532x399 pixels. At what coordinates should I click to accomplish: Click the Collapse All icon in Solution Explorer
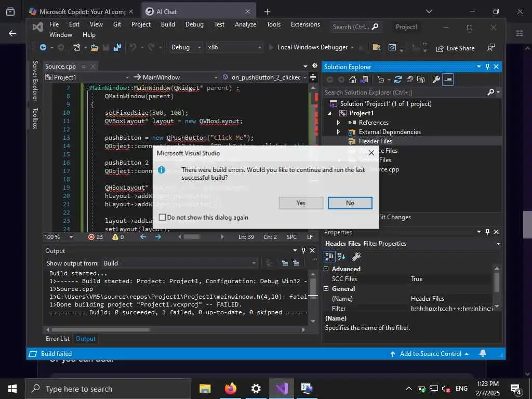(409, 79)
